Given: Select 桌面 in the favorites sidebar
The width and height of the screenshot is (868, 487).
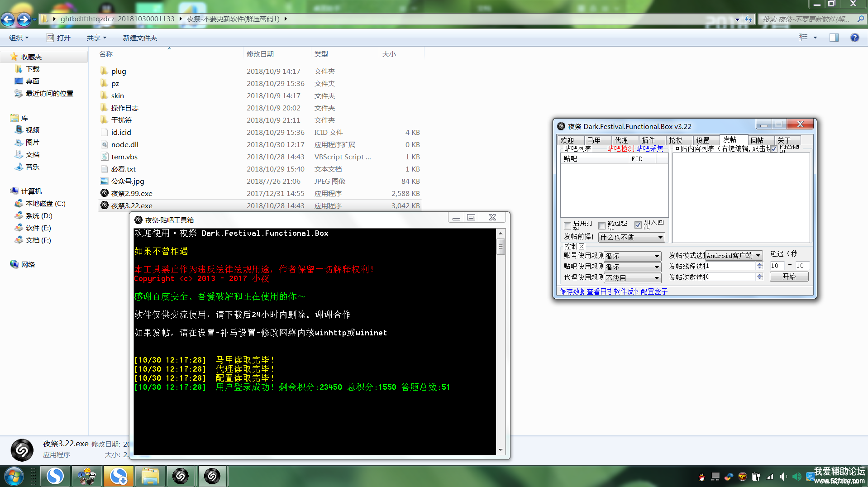Looking at the screenshot, I should [x=33, y=81].
